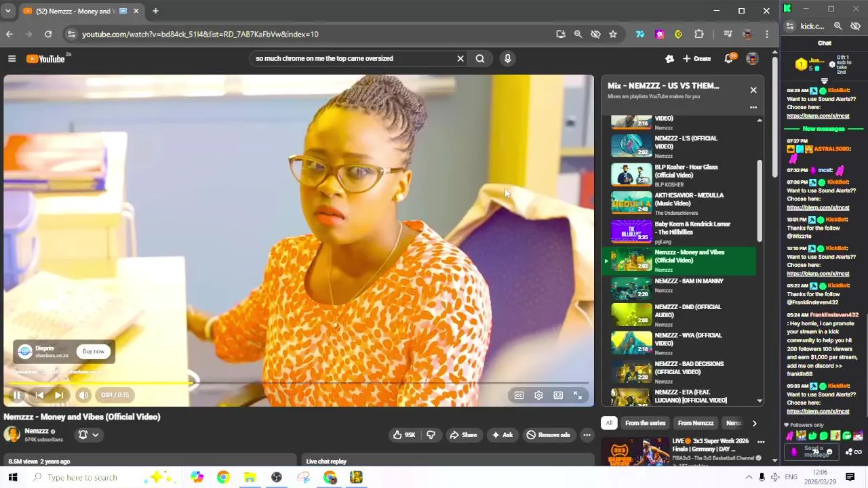This screenshot has height=488, width=868.
Task: Select NEMZZZ - DND (OFFICIAL AUDIO) item
Action: [679, 316]
